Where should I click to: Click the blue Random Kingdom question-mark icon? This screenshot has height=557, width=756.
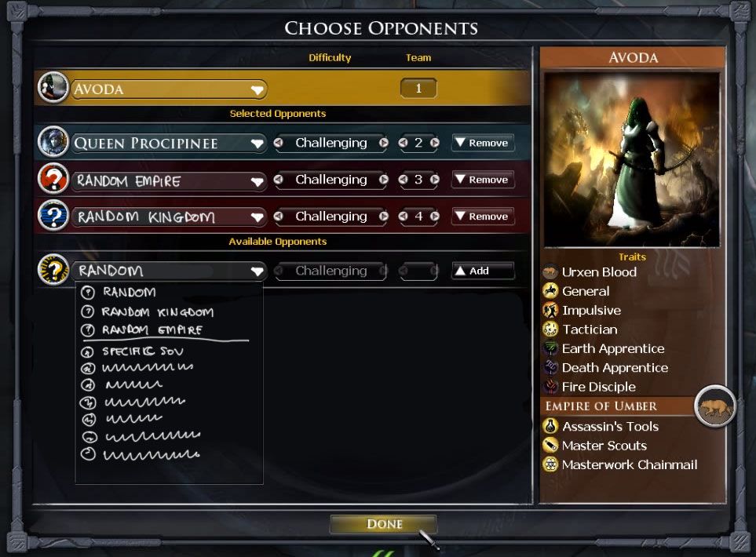53,216
